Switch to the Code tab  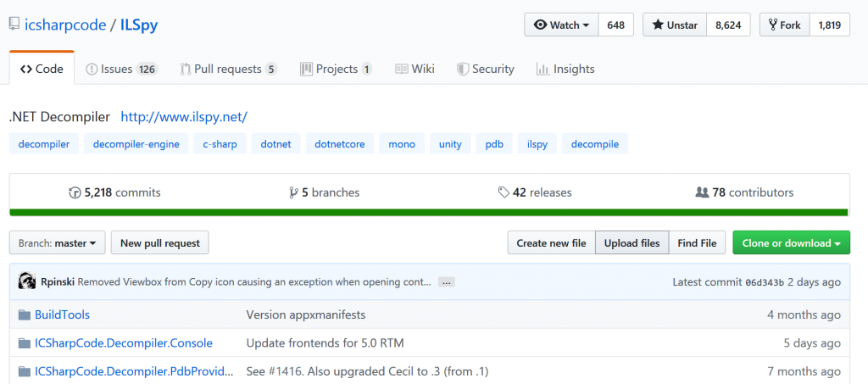pyautogui.click(x=42, y=70)
